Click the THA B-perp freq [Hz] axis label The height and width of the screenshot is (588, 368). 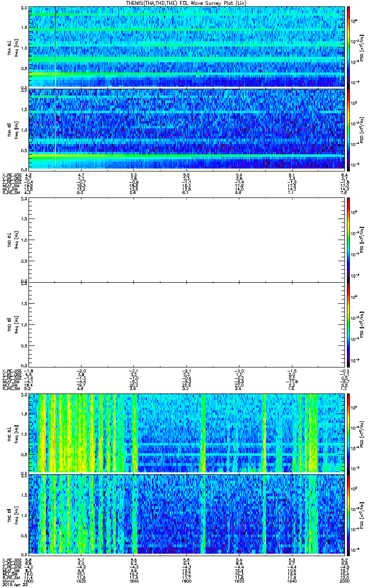point(13,47)
